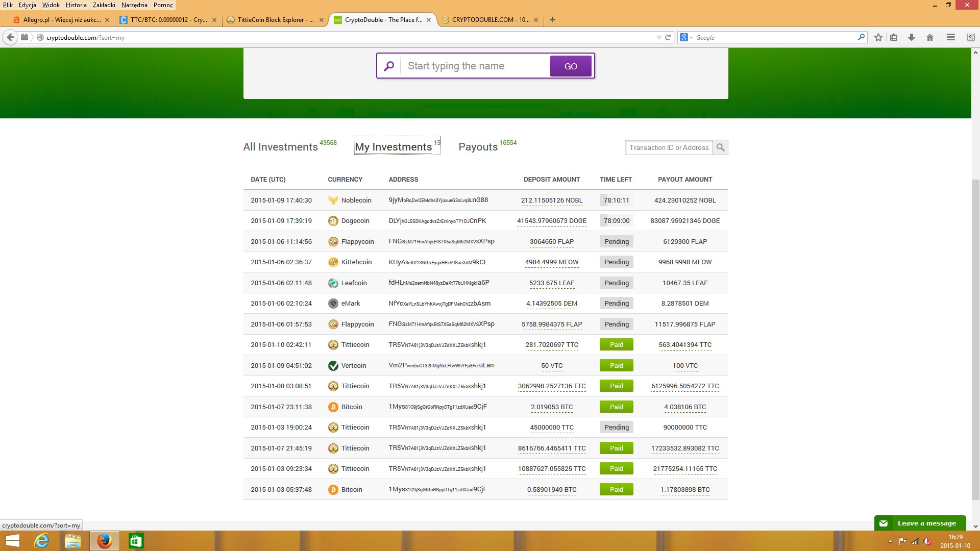
Task: Open the Historia menu
Action: [x=76, y=5]
